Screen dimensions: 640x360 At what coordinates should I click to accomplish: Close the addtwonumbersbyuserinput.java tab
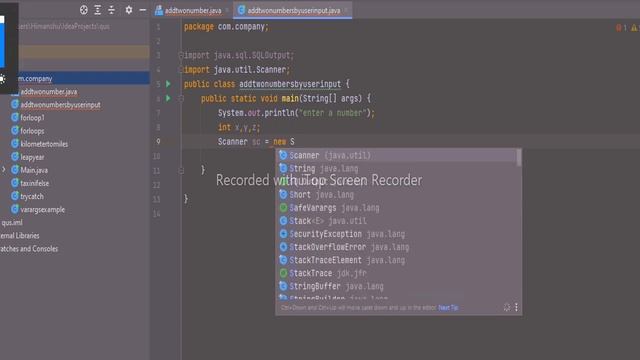346,10
